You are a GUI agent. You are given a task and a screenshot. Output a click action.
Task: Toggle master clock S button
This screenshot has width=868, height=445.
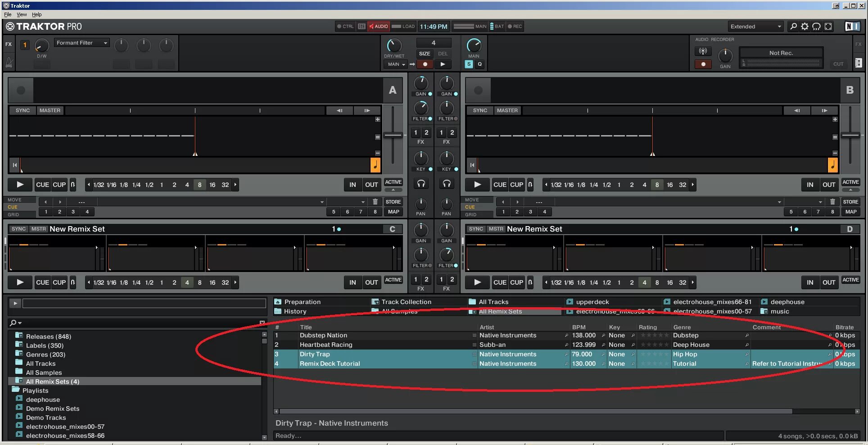[x=469, y=64]
